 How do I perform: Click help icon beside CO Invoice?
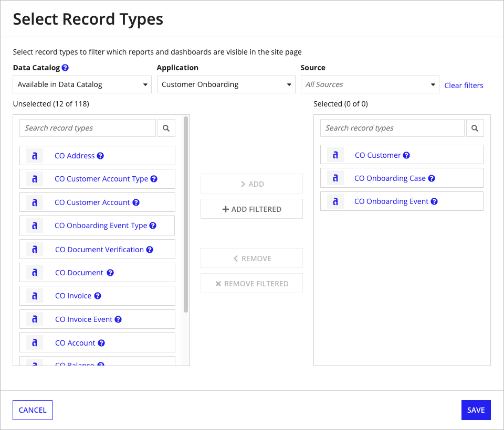pos(98,296)
